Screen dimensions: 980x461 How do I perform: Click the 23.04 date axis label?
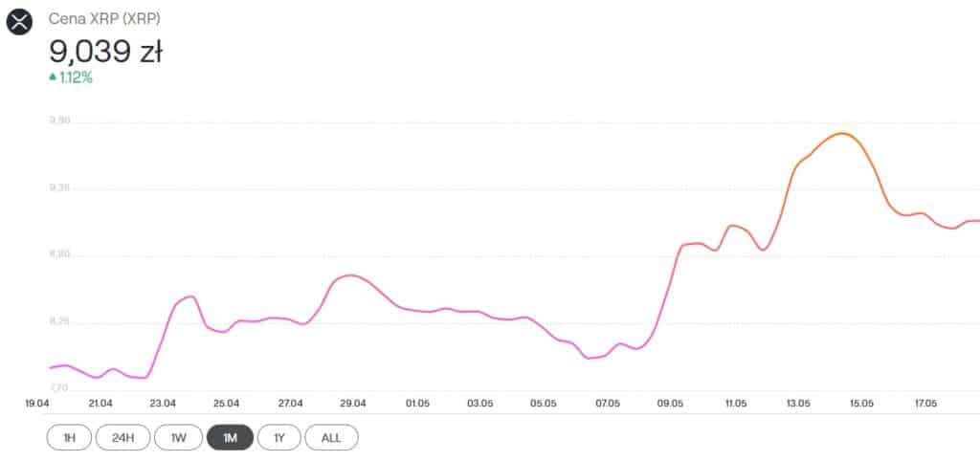click(163, 404)
